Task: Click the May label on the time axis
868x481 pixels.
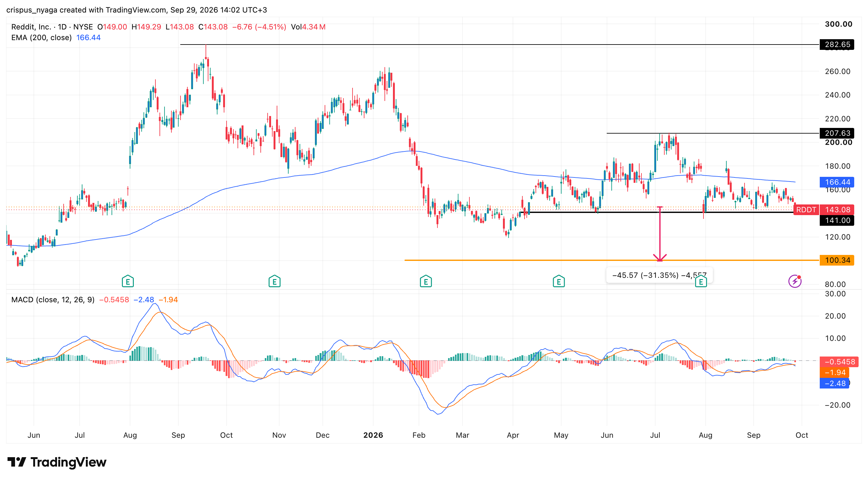Action: click(561, 435)
